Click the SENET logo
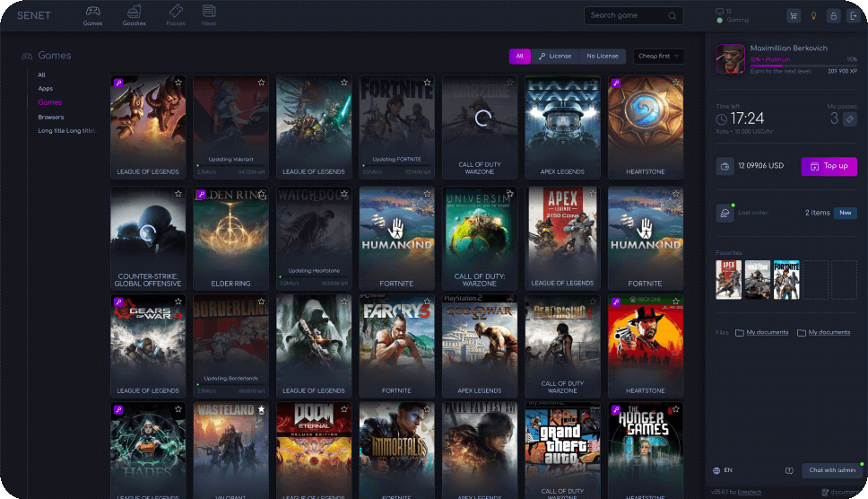Screen dimensions: 868x499 click(33, 15)
